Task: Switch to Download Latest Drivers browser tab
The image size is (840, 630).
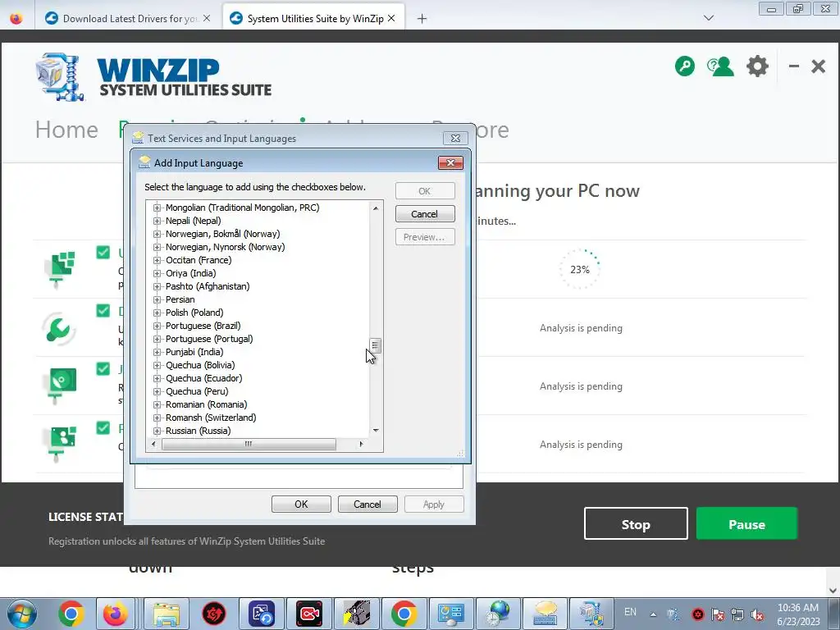Action: click(129, 18)
